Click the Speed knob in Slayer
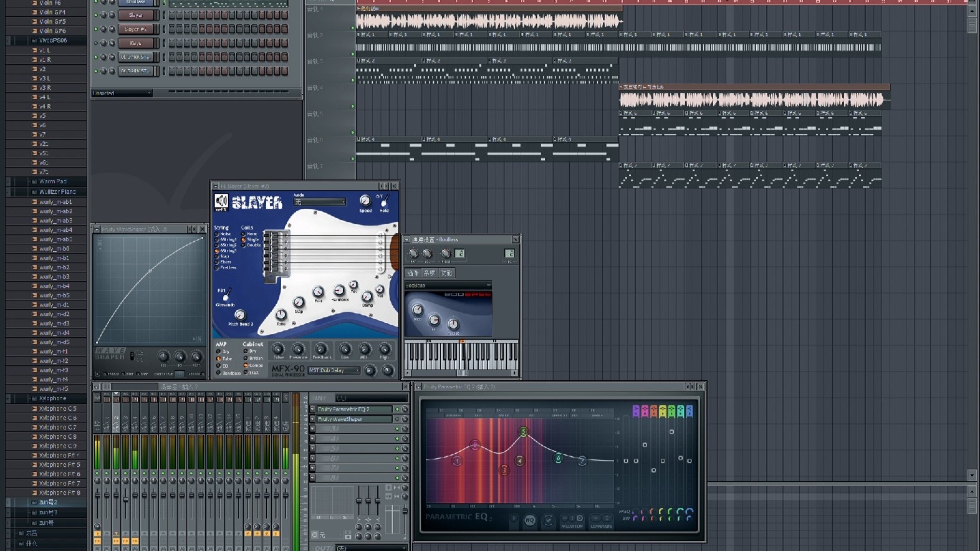This screenshot has width=980, height=551. [x=365, y=201]
